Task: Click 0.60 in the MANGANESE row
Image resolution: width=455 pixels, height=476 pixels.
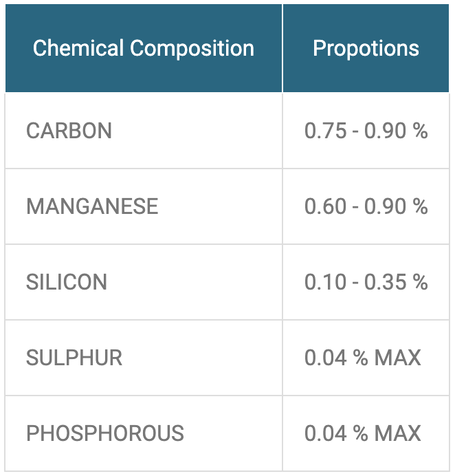Action: click(325, 206)
